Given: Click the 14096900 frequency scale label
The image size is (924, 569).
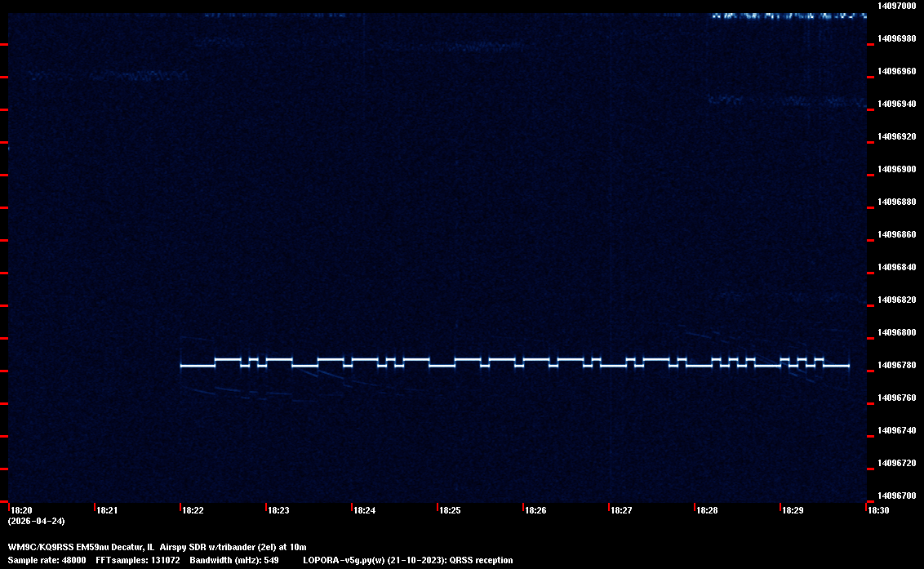Looking at the screenshot, I should coord(896,169).
